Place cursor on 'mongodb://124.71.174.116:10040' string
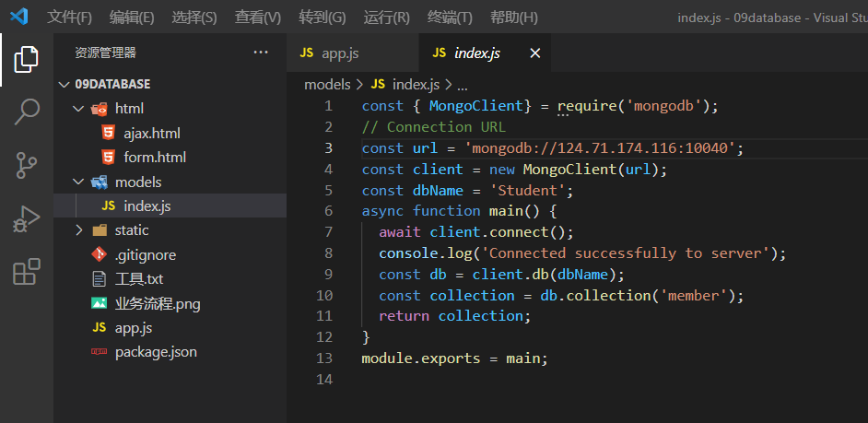 click(600, 147)
